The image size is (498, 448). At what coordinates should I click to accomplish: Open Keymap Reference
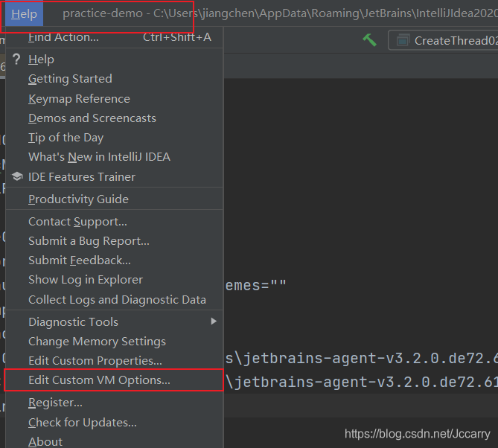[x=115, y=99]
